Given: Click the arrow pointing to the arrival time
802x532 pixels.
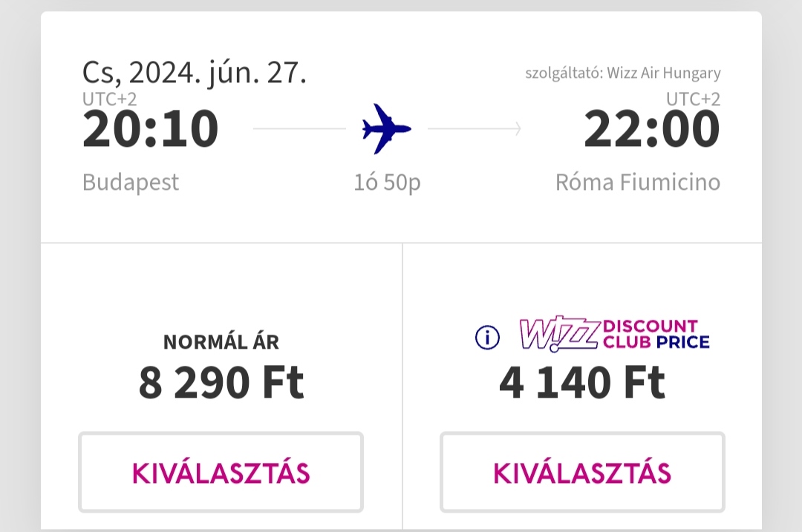Looking at the screenshot, I should pyautogui.click(x=475, y=129).
